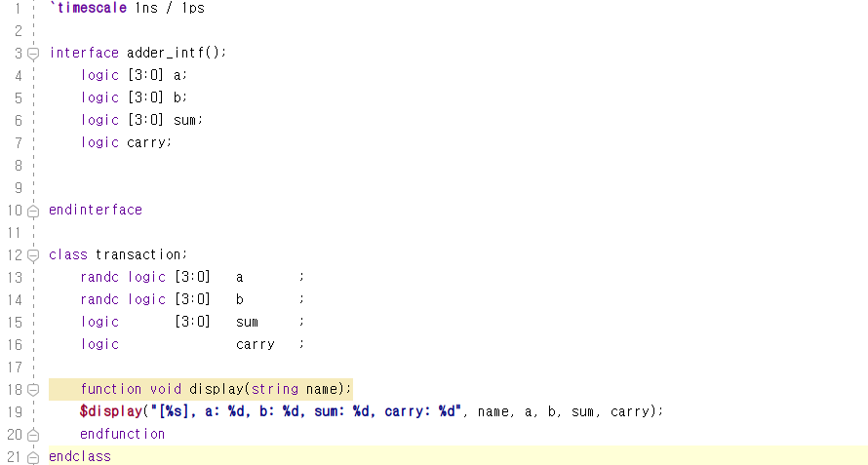
Task: Click the 'transaction' class name
Action: (x=138, y=254)
